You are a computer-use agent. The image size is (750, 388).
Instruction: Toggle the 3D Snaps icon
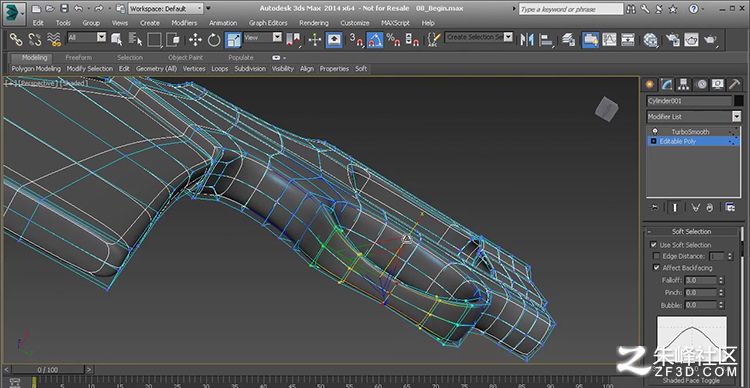pos(356,40)
